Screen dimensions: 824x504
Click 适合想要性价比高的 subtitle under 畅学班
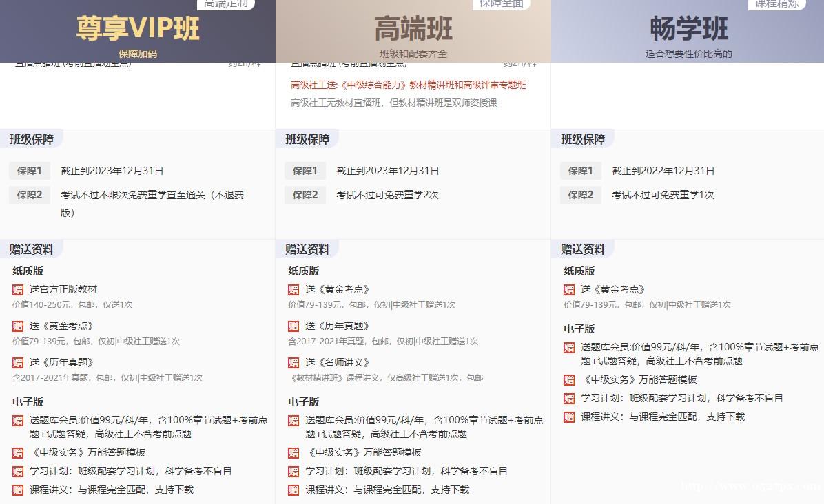coord(689,54)
